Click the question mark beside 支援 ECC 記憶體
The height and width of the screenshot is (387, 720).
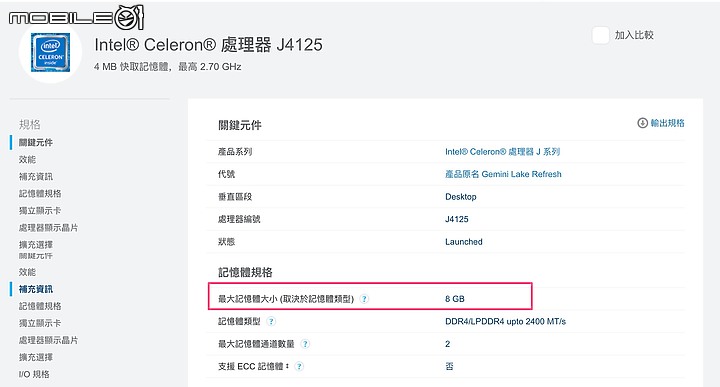(x=299, y=366)
